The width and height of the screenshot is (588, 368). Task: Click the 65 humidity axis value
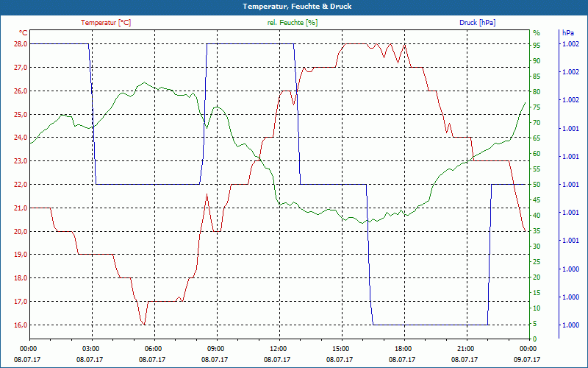pos(537,138)
